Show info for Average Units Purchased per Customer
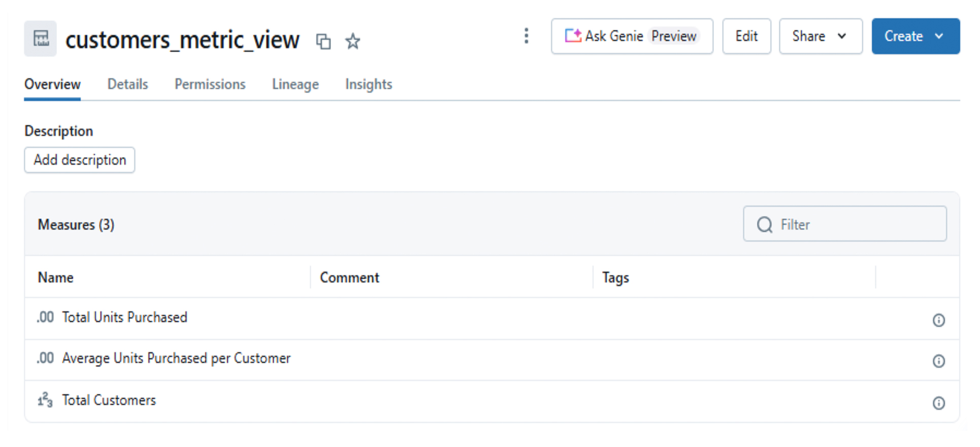Viewport: 980px width, 447px height. point(938,361)
